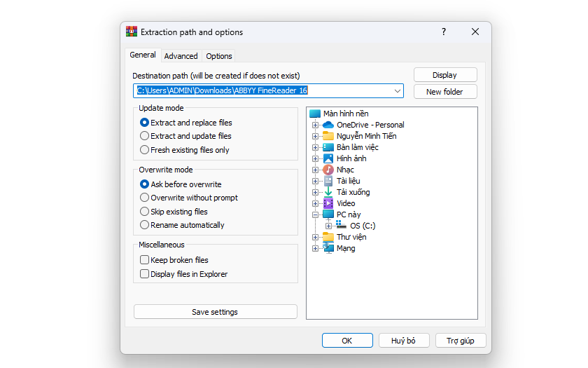The image size is (588, 368).
Task: Switch to the Advanced tab
Action: coord(181,56)
